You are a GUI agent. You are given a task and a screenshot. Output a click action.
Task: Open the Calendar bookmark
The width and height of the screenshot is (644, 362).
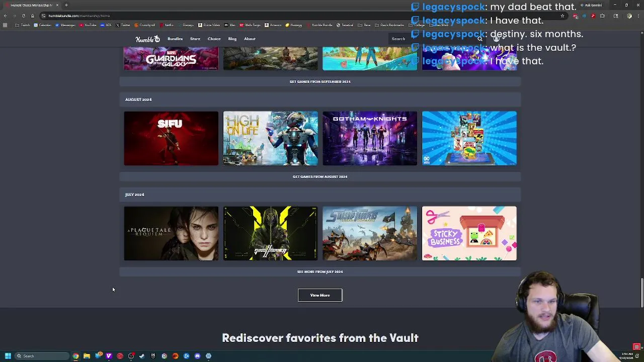42,25
